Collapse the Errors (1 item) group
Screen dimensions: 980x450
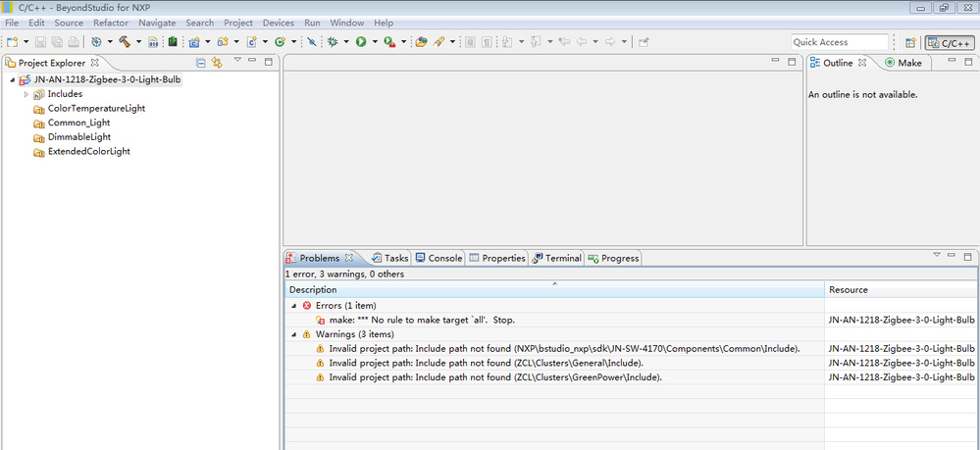(x=293, y=306)
